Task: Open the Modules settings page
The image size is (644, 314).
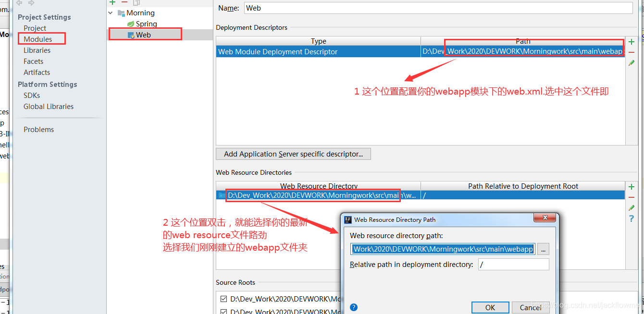Action: [38, 39]
